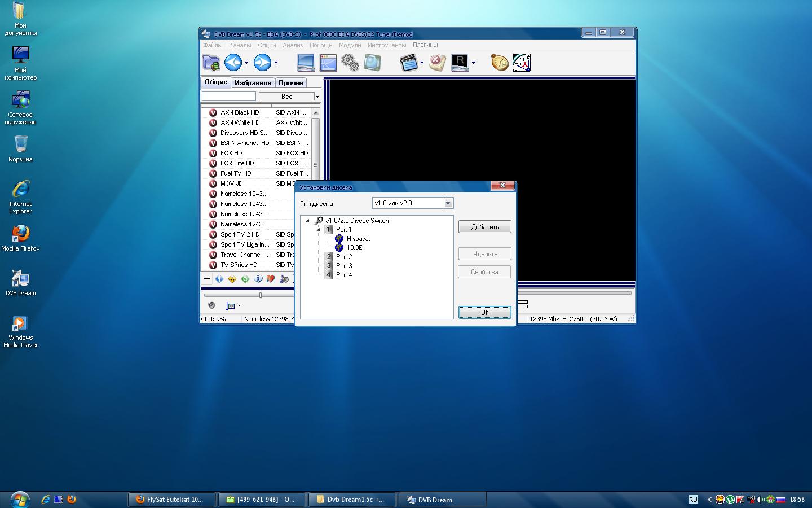Open the Файлы menu
The image size is (812, 508).
(x=213, y=45)
